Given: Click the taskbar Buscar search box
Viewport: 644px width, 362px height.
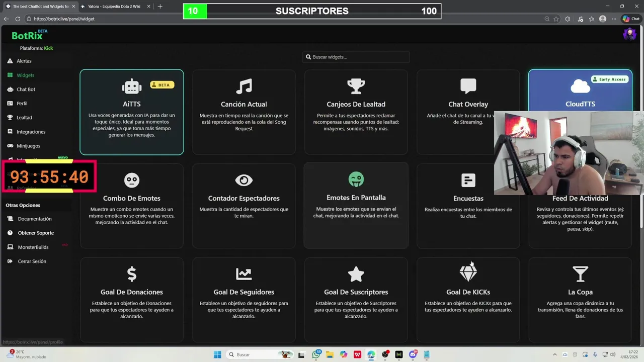Looking at the screenshot, I should click(x=260, y=354).
